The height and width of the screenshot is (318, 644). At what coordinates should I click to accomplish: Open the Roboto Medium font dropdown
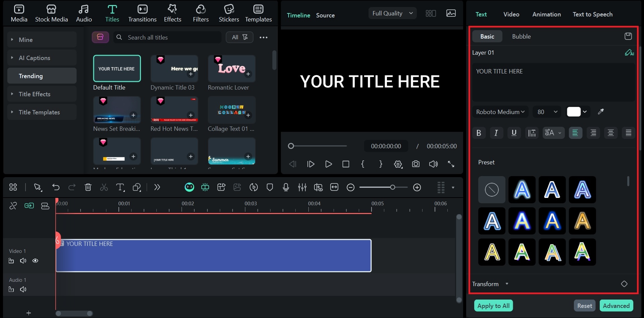tap(499, 112)
